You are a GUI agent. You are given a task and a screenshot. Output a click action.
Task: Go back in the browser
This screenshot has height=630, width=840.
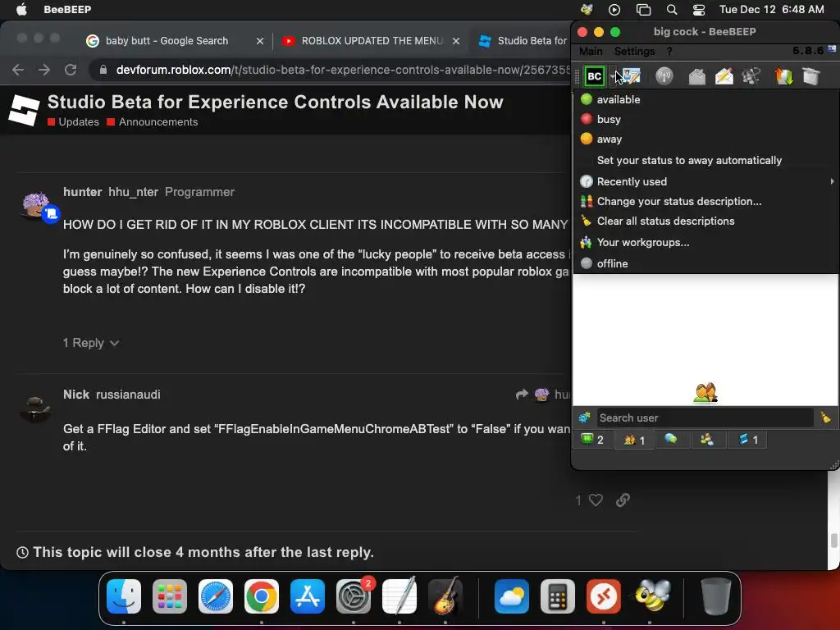[18, 70]
